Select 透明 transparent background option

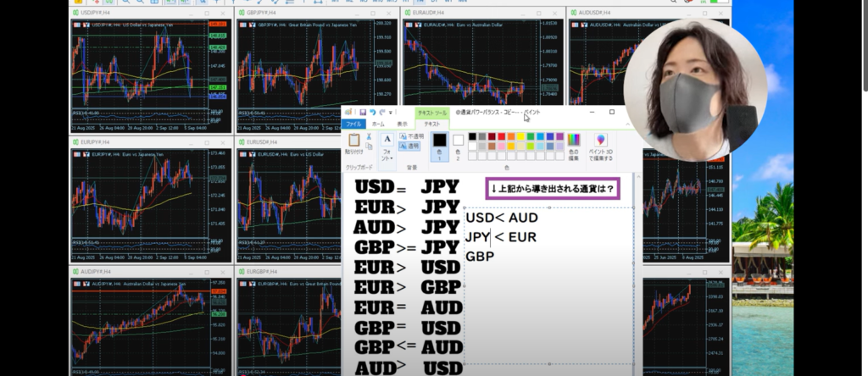point(409,147)
